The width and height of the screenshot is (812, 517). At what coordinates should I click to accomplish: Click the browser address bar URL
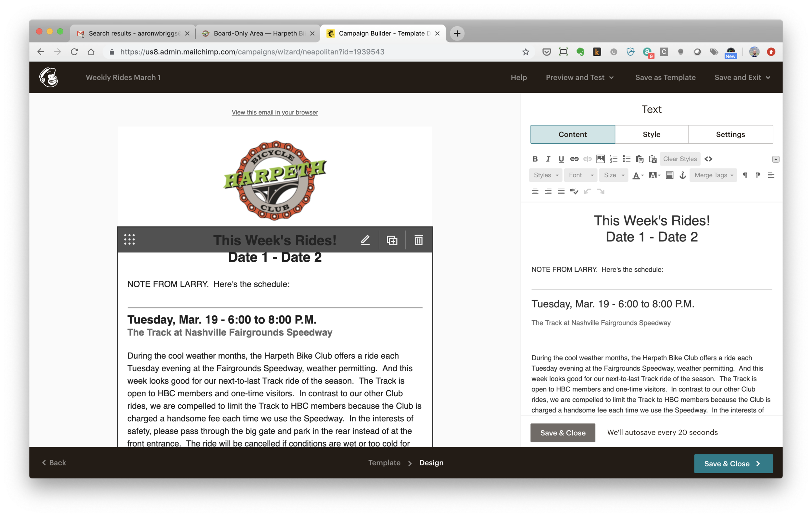(x=252, y=52)
